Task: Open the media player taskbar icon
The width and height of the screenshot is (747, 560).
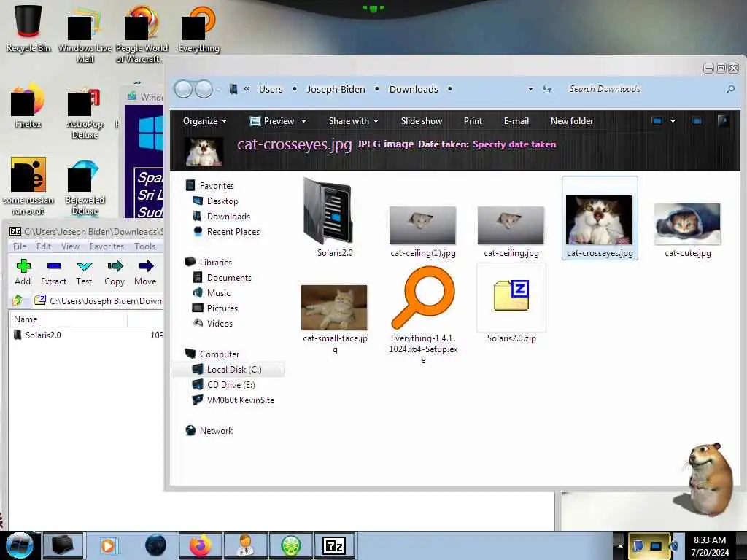Action: [x=108, y=545]
